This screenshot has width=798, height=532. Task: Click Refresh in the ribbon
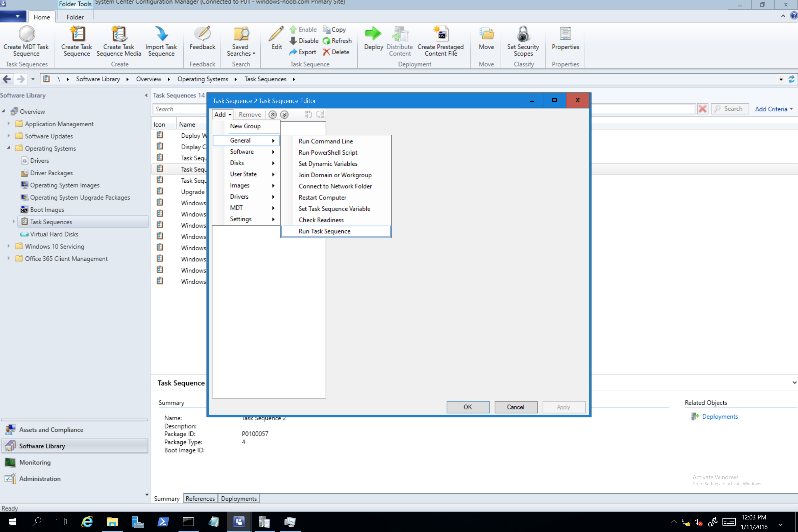337,41
